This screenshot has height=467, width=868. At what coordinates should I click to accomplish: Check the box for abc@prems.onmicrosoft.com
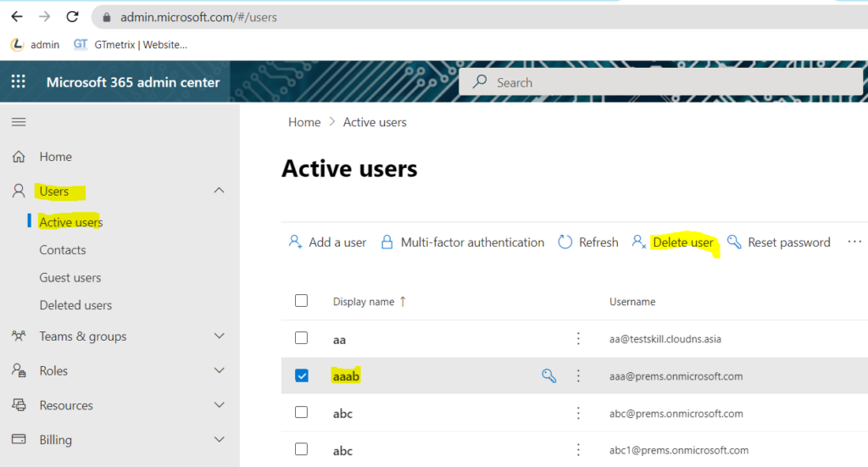[301, 412]
